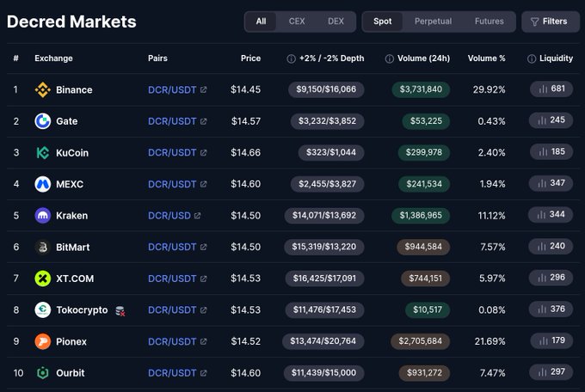The width and height of the screenshot is (585, 392).
Task: Click the Ourbit exchange logo
Action: pyautogui.click(x=42, y=373)
